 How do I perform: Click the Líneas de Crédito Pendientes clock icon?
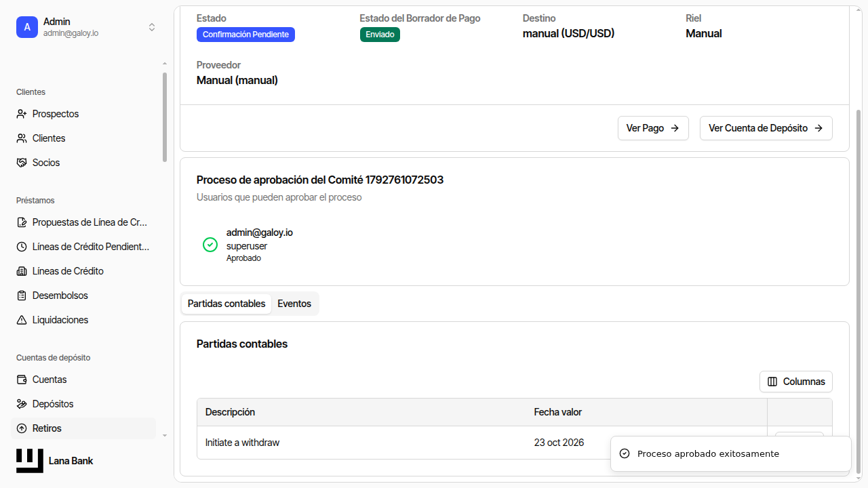(22, 247)
